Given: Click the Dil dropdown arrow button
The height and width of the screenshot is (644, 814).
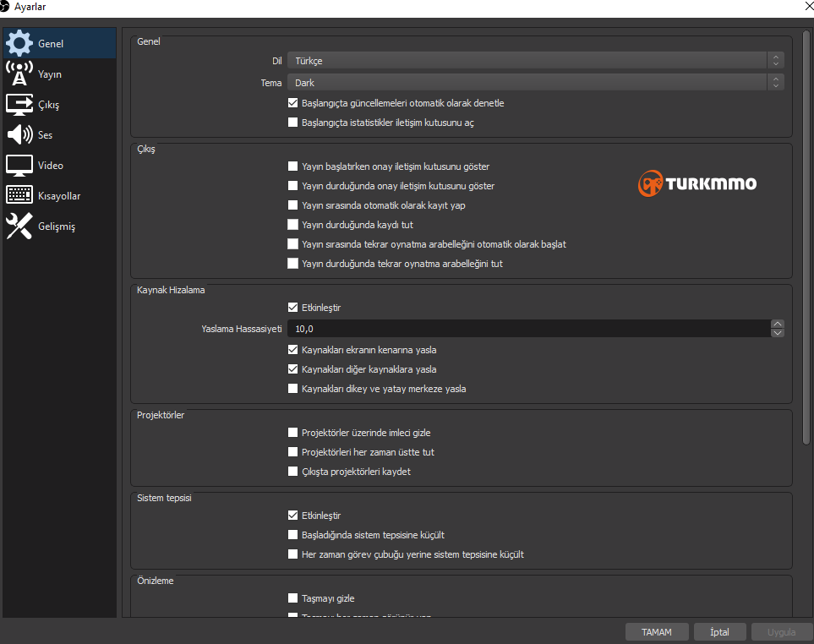Looking at the screenshot, I should [x=776, y=61].
